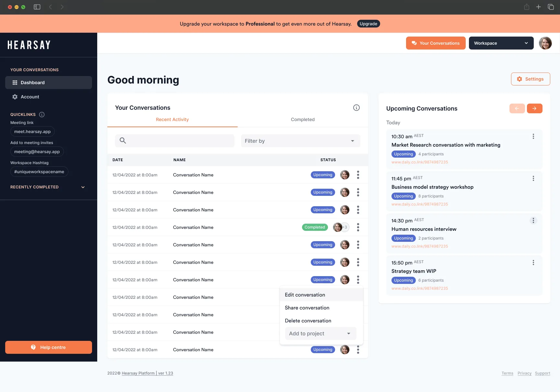Select Share conversation from the menu
560x392 pixels.
coord(321,308)
